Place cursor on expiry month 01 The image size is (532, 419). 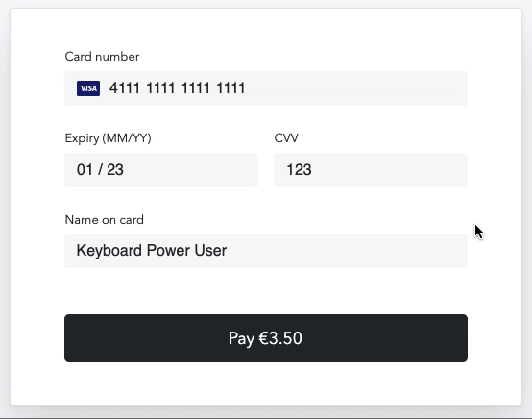pyautogui.click(x=85, y=170)
